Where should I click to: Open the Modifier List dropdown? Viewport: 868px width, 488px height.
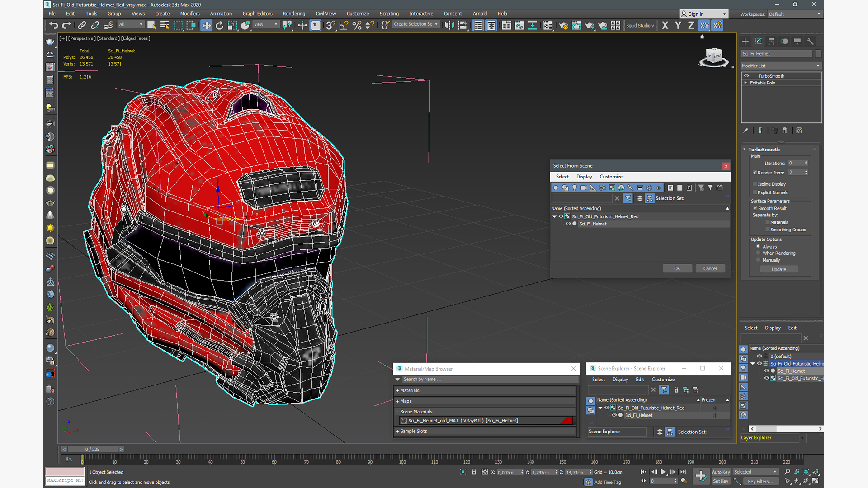tap(781, 66)
